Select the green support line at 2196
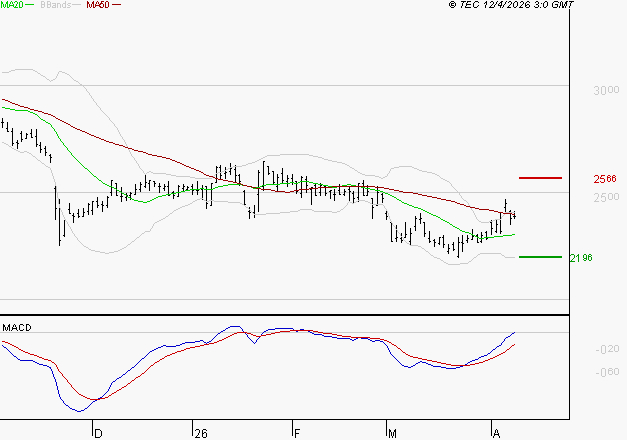The image size is (627, 440). (x=540, y=257)
